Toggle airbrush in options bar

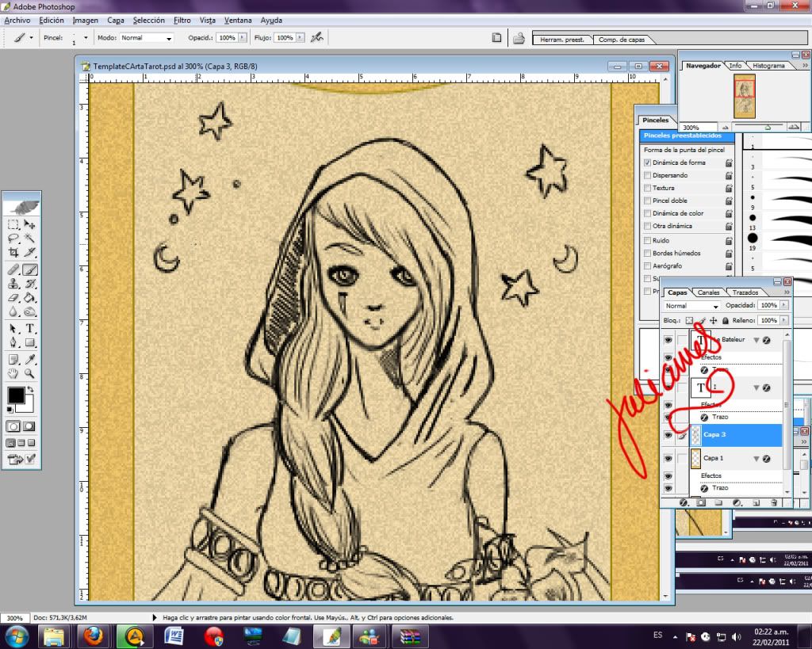point(317,37)
